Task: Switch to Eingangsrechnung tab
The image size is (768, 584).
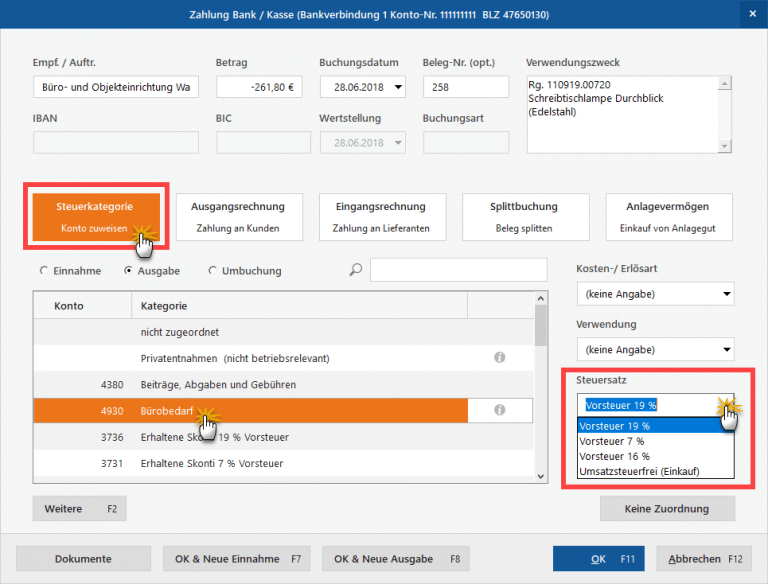Action: pyautogui.click(x=382, y=217)
